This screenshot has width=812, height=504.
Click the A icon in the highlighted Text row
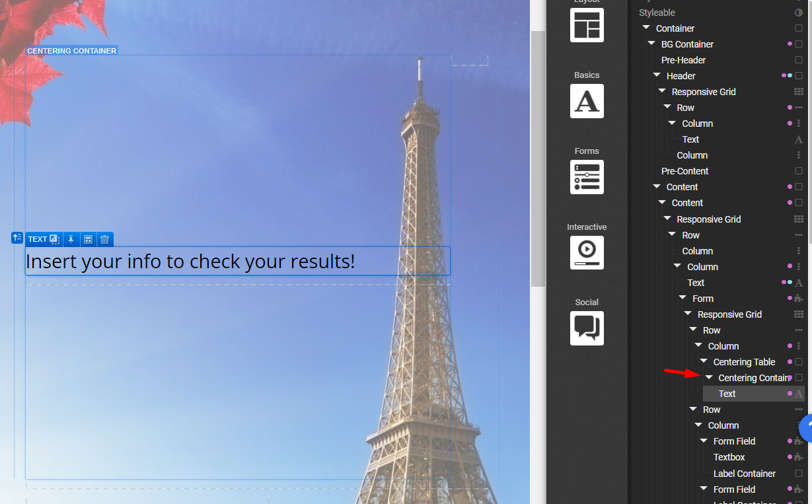point(799,394)
